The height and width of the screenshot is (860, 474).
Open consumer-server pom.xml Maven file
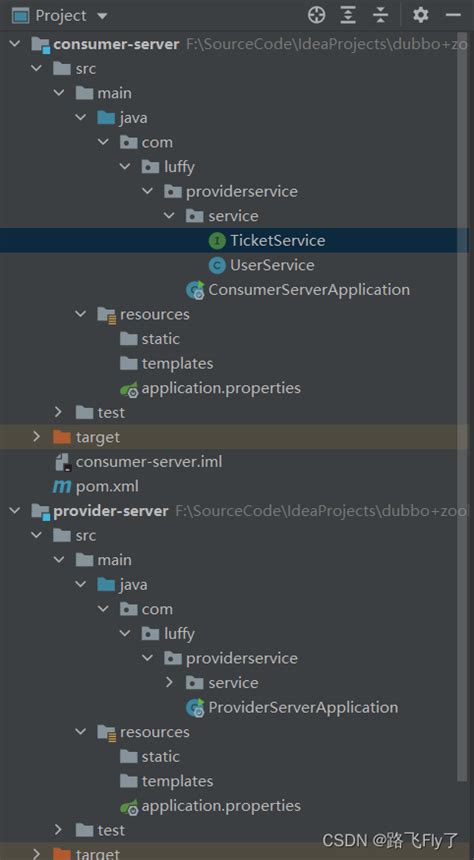point(95,486)
